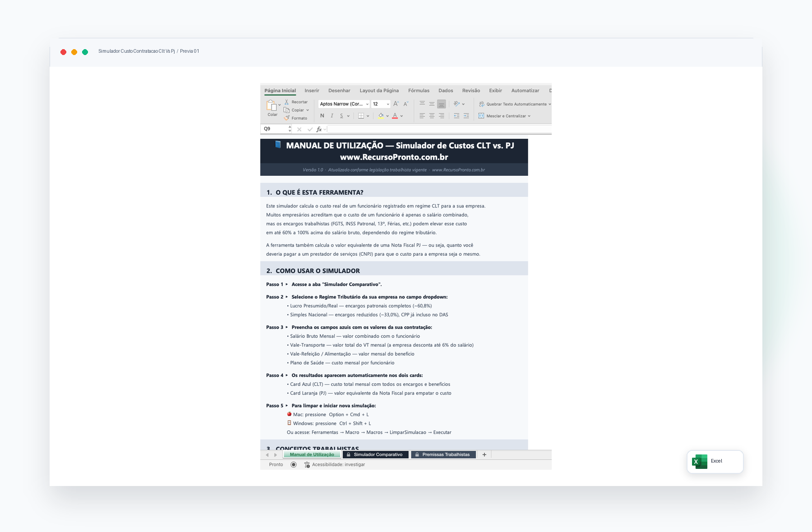Open the Exibir ribbon tab
Screen dimensions: 812x532
click(495, 91)
